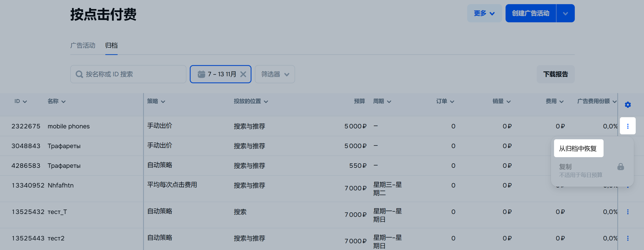Expand arrow next to 创建广告活动 button

[565, 13]
